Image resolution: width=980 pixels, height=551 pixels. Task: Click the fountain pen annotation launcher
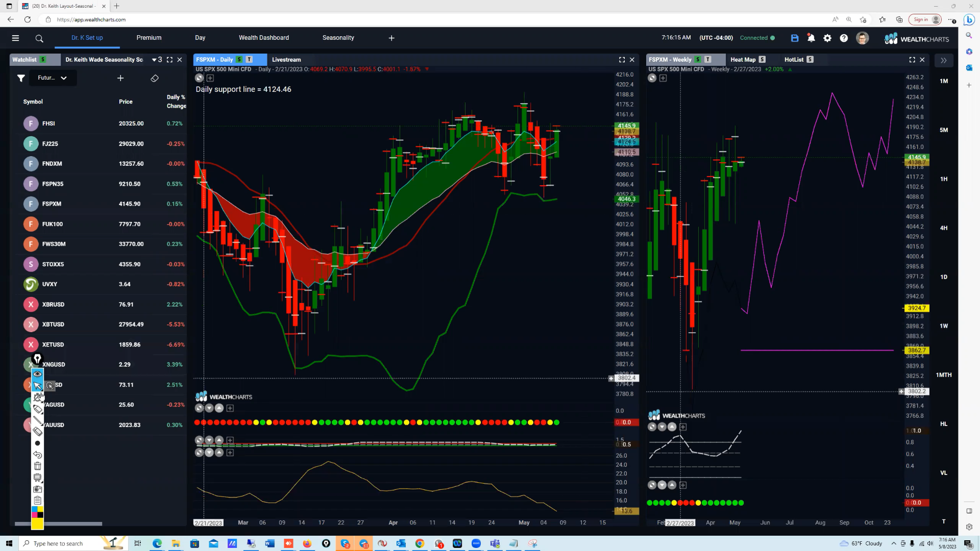coord(37,359)
